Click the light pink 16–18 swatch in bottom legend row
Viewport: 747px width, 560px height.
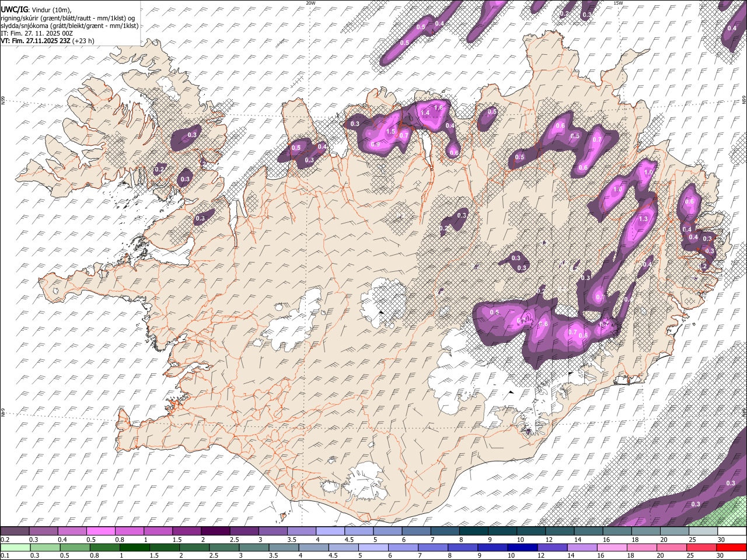point(612,547)
